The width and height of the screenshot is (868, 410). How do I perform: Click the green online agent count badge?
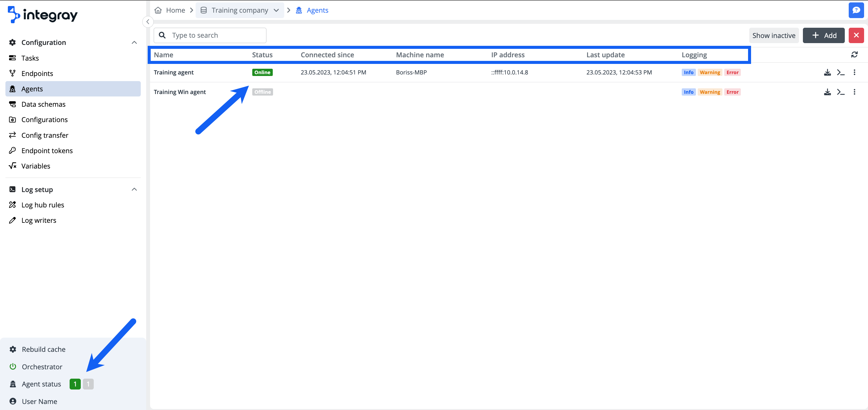click(x=75, y=384)
